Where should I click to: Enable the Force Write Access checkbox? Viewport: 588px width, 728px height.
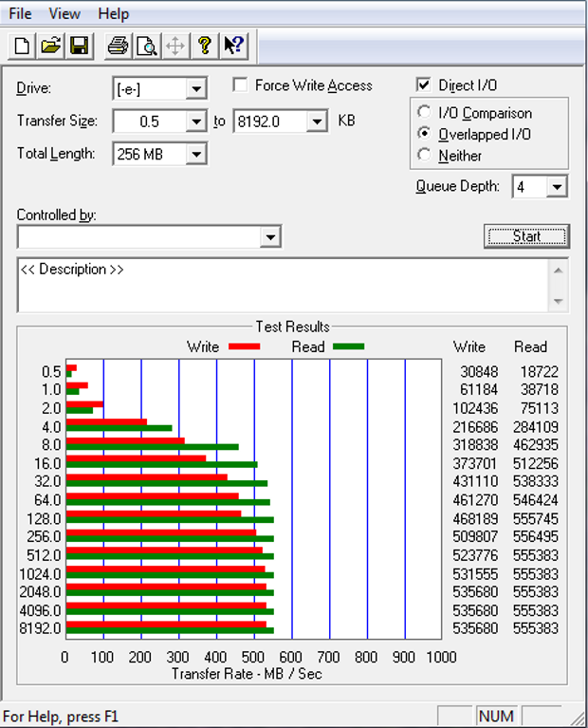(x=240, y=85)
